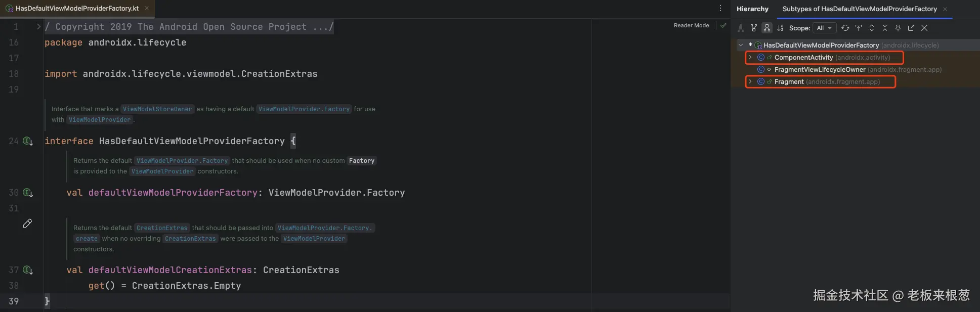Select the Subtypes of HasDefaultViewModelProviderFactory tab

[x=860, y=9]
